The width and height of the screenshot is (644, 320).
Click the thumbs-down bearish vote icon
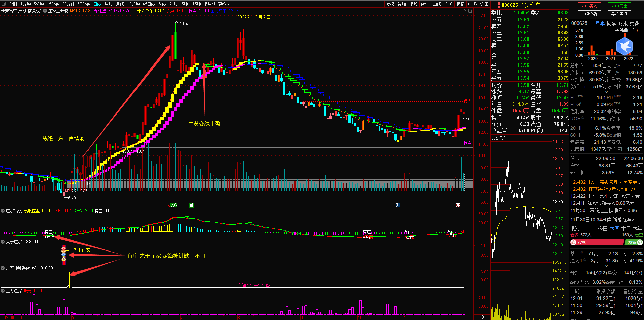(640, 242)
